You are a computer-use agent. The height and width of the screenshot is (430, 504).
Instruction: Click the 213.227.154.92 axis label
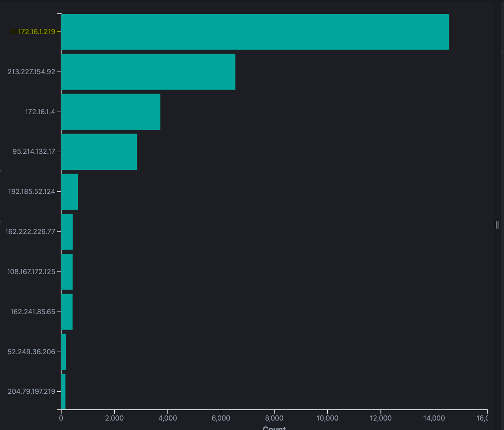click(31, 72)
